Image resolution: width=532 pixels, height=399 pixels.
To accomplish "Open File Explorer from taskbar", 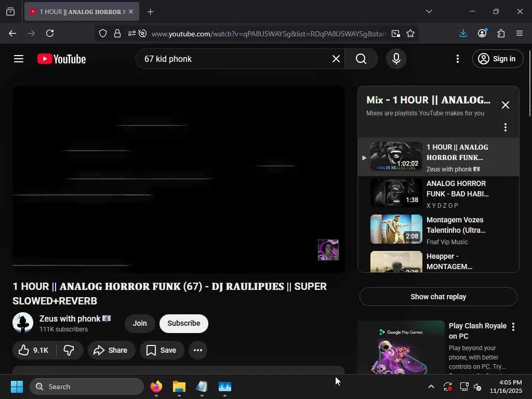I will 179,387.
